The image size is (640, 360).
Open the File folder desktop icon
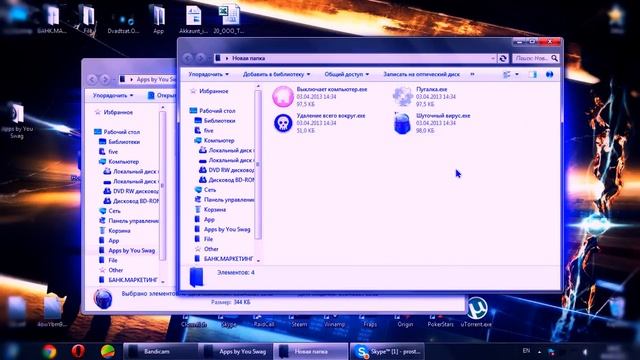pos(87,20)
